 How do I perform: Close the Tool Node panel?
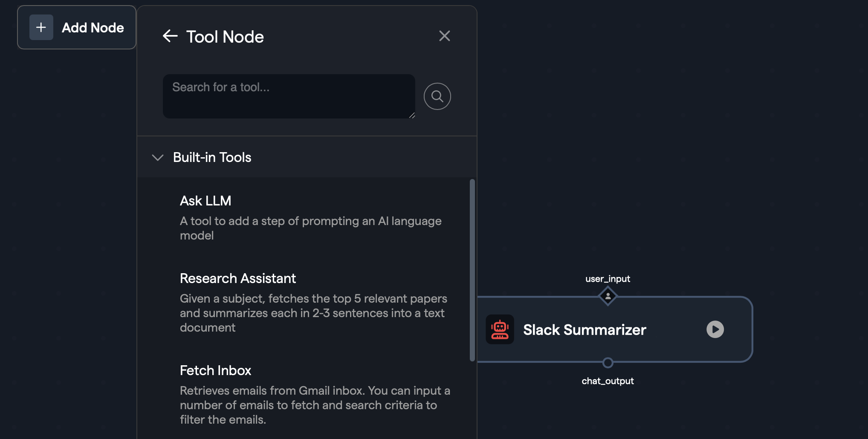pyautogui.click(x=444, y=36)
